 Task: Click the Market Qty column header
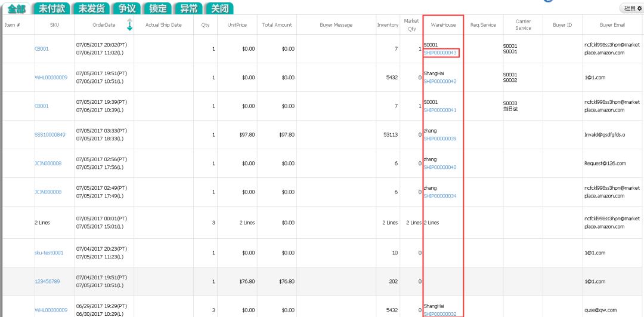click(411, 24)
